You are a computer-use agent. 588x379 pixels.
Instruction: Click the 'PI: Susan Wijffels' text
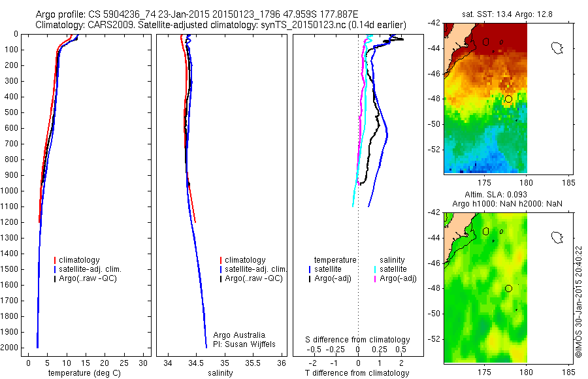click(244, 344)
